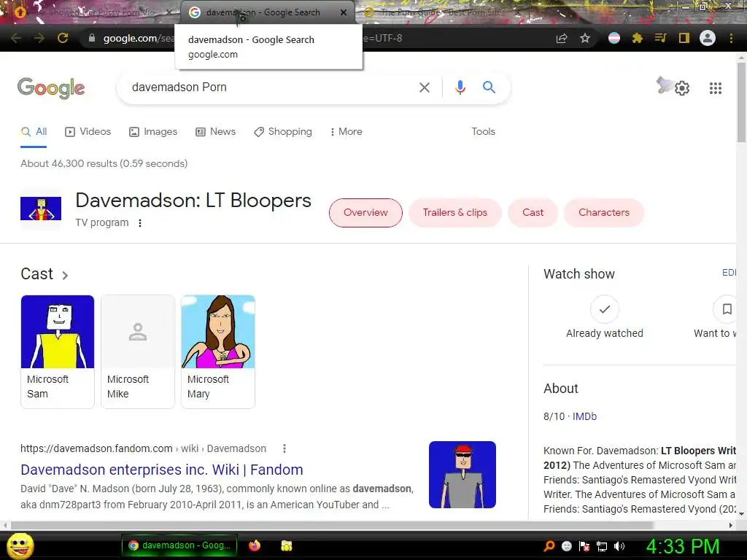Click the vertical page scrollbar
747x560 pixels.
[x=741, y=102]
